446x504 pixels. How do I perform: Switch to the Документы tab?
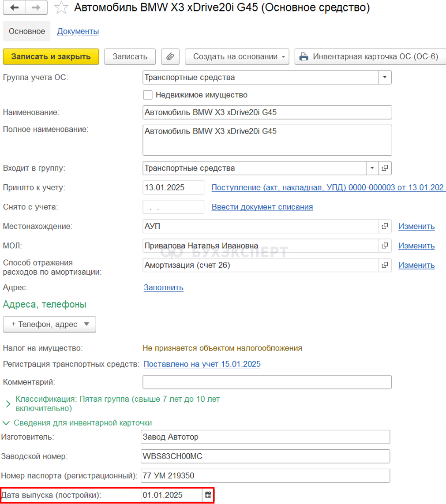click(78, 31)
